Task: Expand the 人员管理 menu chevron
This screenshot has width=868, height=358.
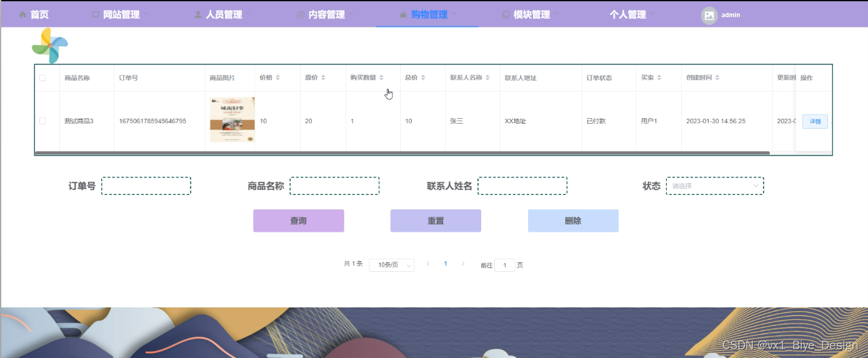Action: (249, 13)
